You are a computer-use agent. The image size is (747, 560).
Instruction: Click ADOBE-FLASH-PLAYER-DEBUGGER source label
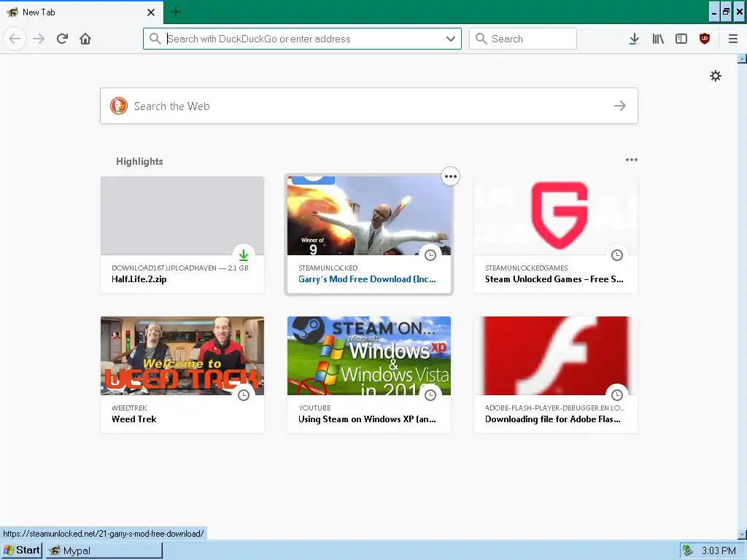pos(554,408)
